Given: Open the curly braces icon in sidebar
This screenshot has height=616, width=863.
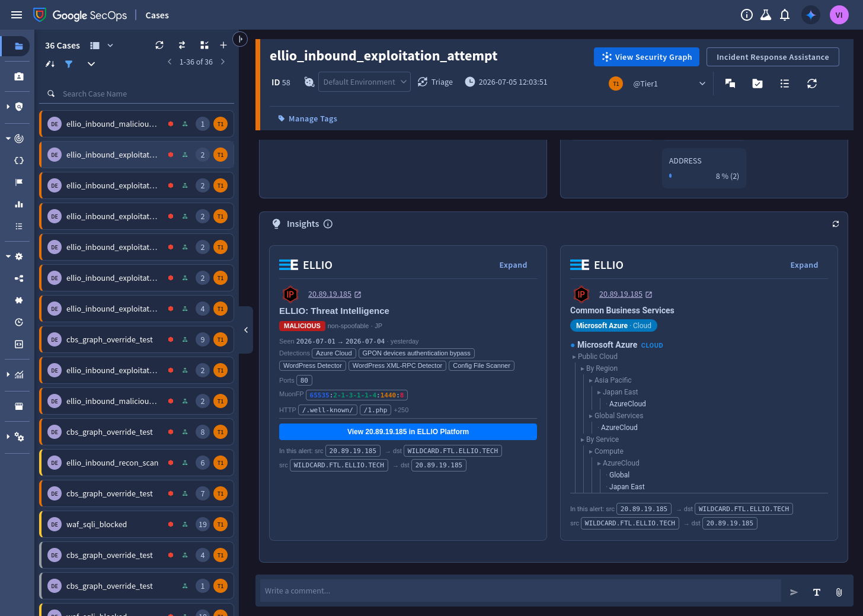Looking at the screenshot, I should tap(18, 161).
